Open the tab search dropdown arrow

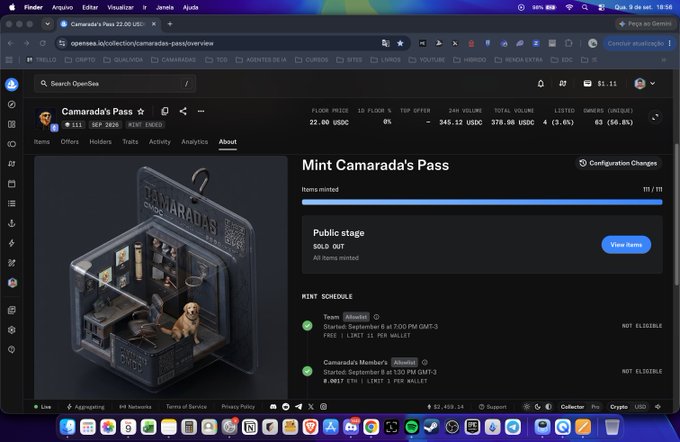[47, 24]
